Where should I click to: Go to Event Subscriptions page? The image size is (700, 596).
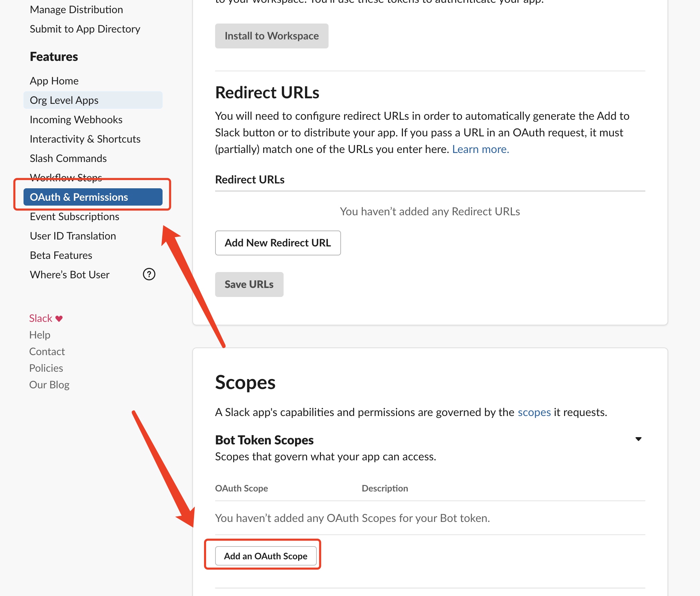[x=74, y=216]
